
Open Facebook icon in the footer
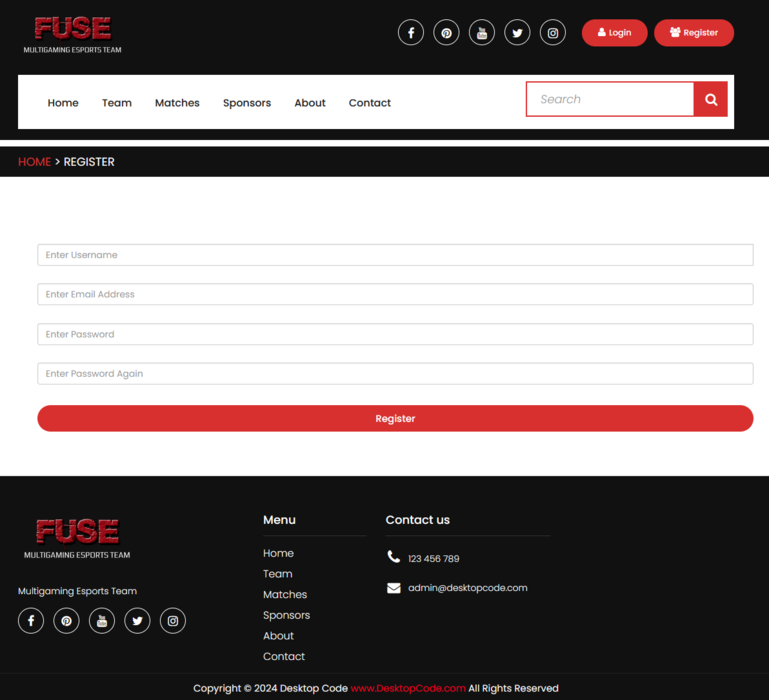31,621
